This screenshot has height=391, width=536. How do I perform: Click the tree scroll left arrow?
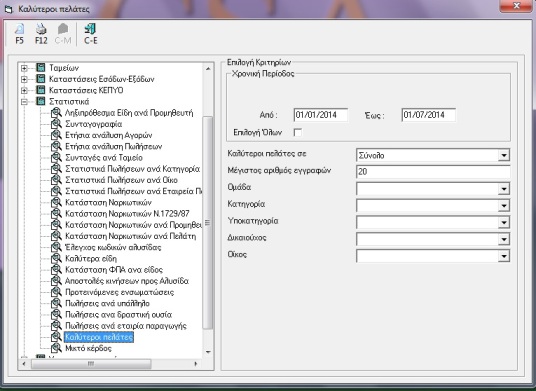(x=24, y=364)
